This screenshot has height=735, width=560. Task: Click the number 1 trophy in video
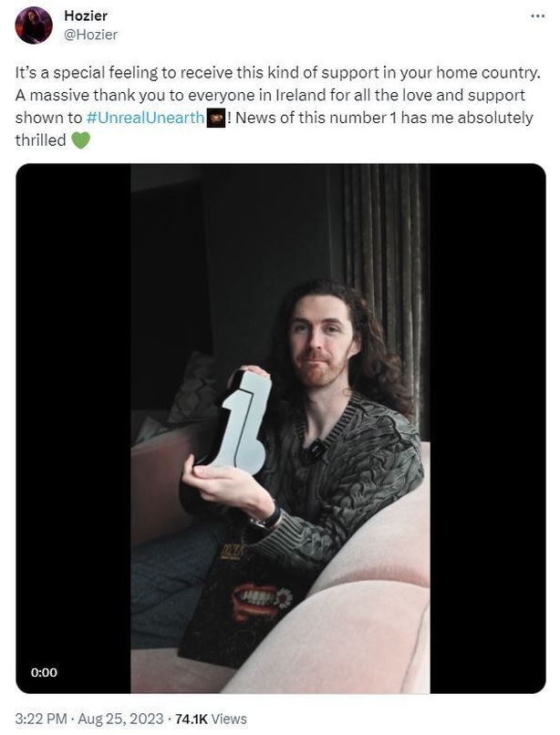(x=241, y=421)
